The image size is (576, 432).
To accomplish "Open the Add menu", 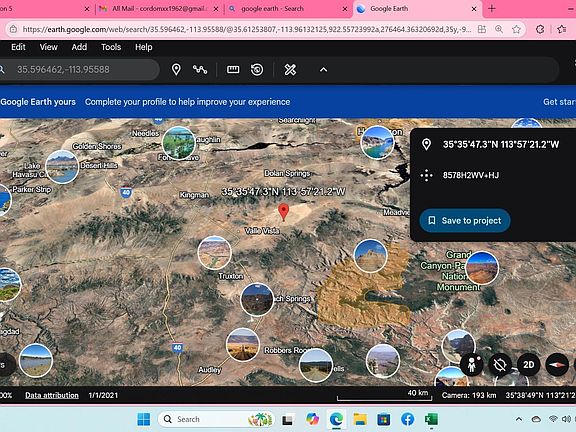I will click(x=79, y=47).
